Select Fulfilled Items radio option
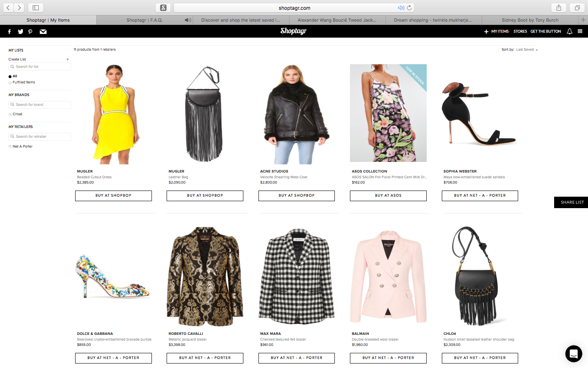This screenshot has height=368, width=588. (10, 83)
